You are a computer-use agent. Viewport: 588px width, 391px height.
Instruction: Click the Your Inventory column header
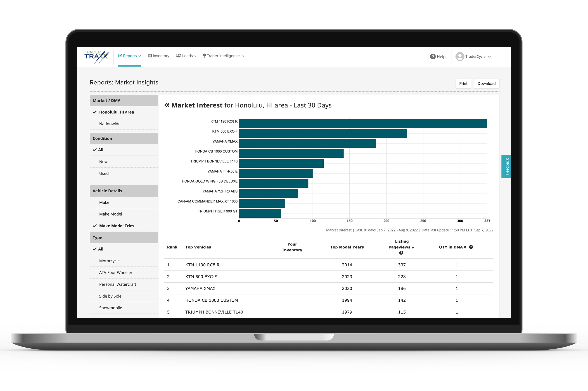[292, 247]
